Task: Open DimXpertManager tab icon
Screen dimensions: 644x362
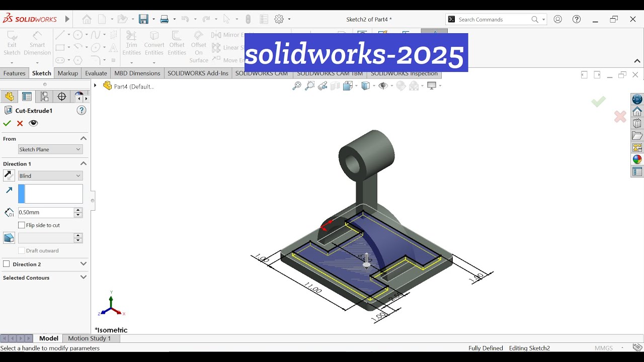Action: (62, 97)
